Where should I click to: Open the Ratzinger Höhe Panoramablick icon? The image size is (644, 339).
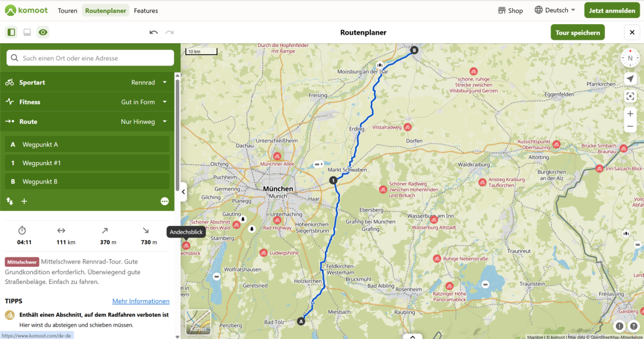pyautogui.click(x=450, y=286)
